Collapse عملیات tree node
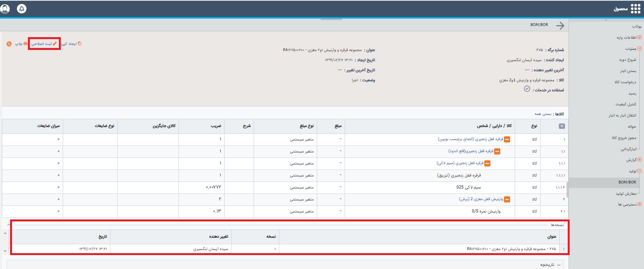644x269 pixels. coord(639,49)
